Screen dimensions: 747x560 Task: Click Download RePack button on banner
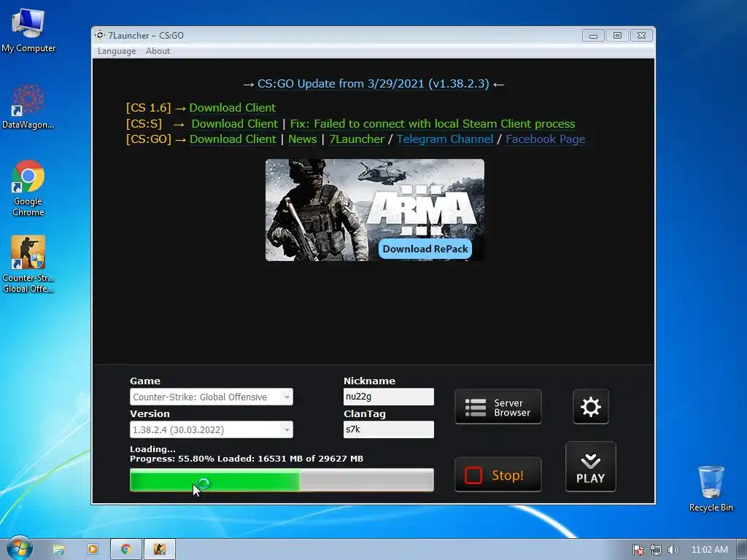[x=425, y=249]
